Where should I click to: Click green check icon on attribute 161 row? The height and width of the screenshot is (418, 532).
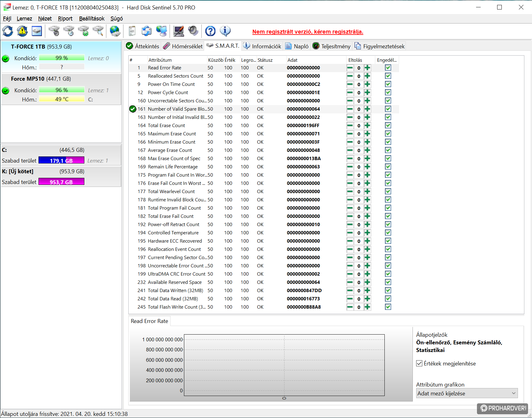pos(133,109)
